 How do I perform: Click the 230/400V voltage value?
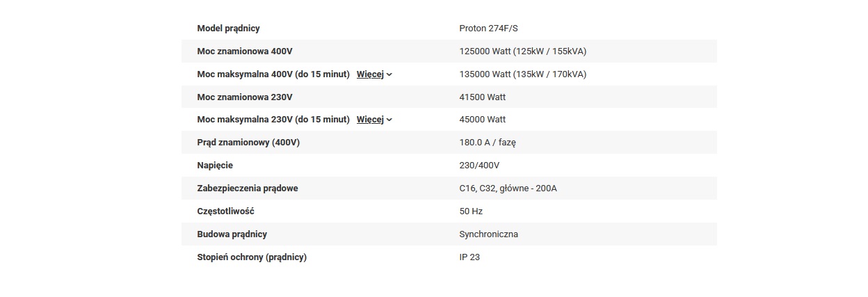tap(479, 166)
